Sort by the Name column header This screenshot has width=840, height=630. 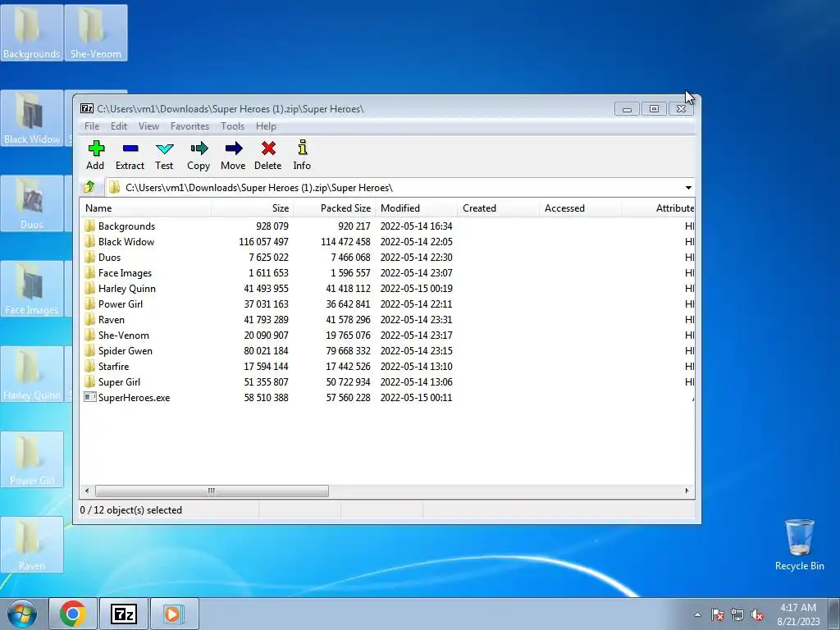click(146, 208)
